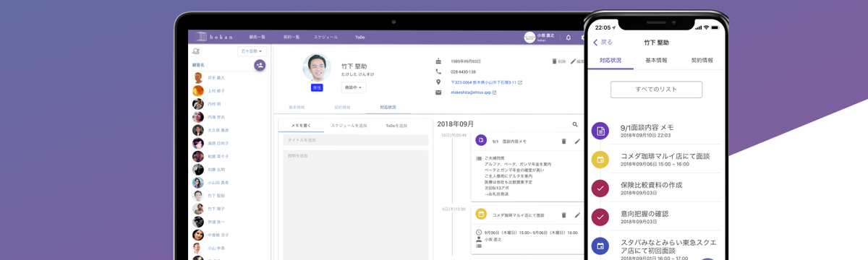Click the タイトルを追加 input field

tap(354, 140)
